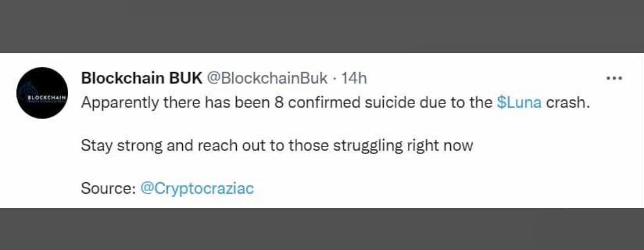Image resolution: width=644 pixels, height=250 pixels.
Task: Open the Blockchain BUK profile avatar
Action: coord(42,93)
